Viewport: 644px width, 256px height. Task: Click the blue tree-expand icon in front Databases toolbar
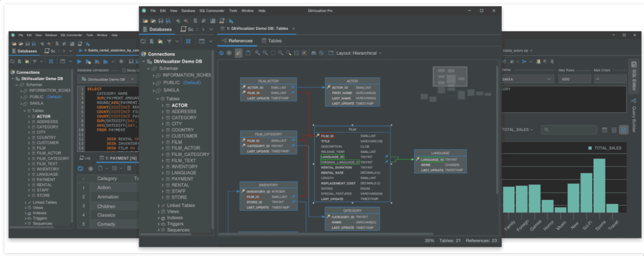pos(188,41)
